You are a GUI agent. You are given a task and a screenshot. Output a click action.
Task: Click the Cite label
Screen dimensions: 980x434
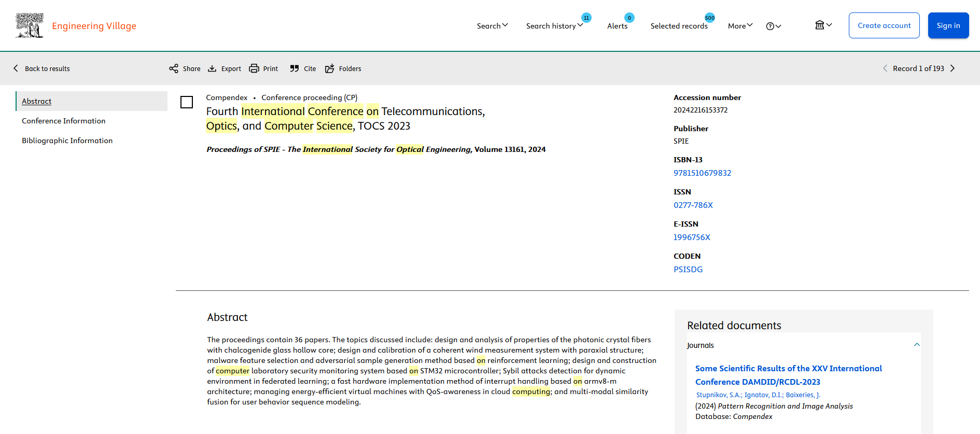[310, 68]
